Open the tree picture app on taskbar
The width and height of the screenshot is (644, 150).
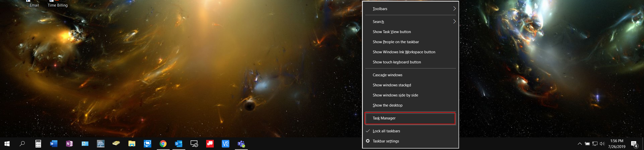coord(100,144)
